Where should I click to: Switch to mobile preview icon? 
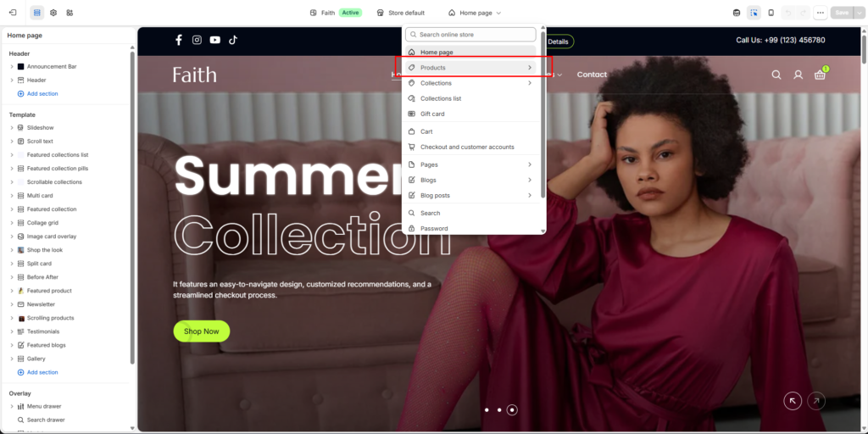(771, 12)
